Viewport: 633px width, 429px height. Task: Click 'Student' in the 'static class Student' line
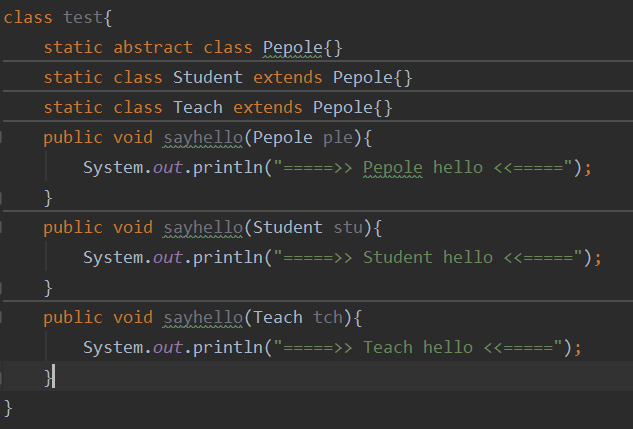[x=207, y=77]
